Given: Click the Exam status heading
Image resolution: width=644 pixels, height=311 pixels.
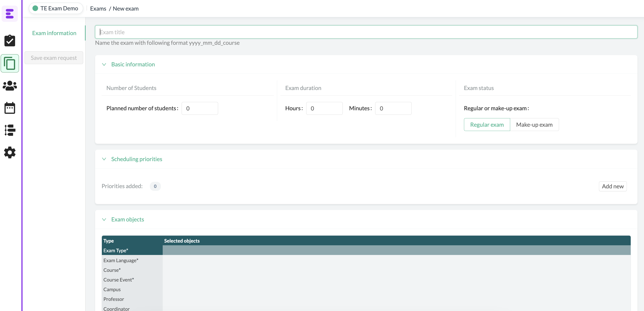Looking at the screenshot, I should [x=479, y=88].
